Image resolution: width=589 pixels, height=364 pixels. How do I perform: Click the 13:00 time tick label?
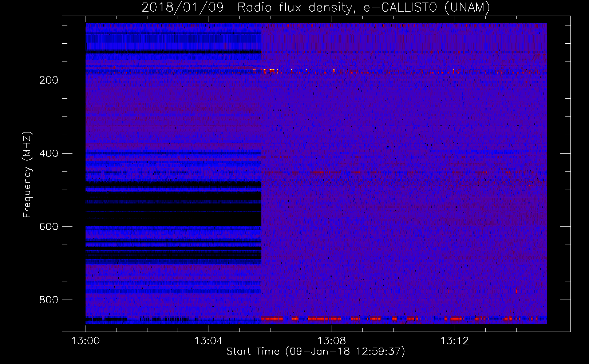(86, 341)
